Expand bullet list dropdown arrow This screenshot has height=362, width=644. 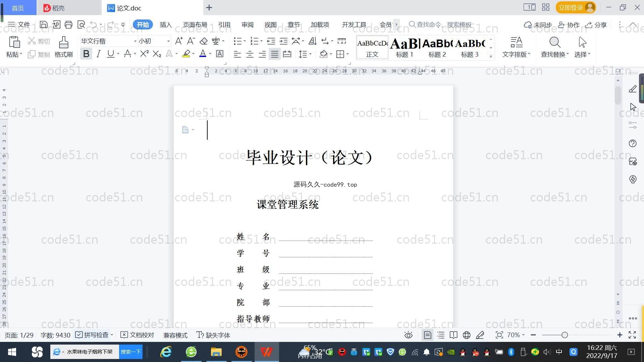pos(245,41)
